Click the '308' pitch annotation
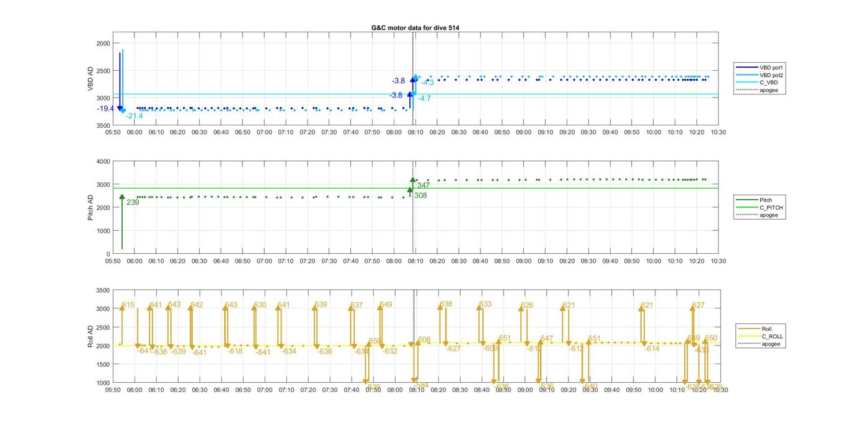 pyautogui.click(x=420, y=195)
